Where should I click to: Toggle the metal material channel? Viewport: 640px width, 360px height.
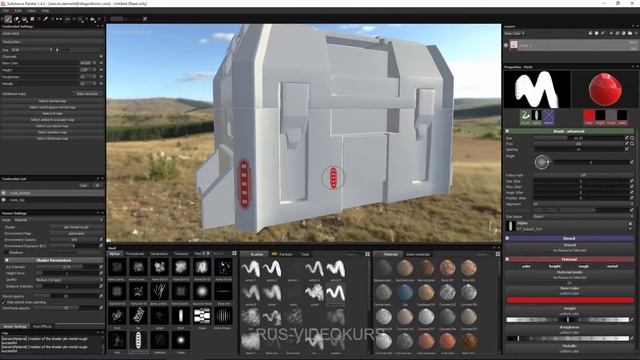pyautogui.click(x=612, y=266)
